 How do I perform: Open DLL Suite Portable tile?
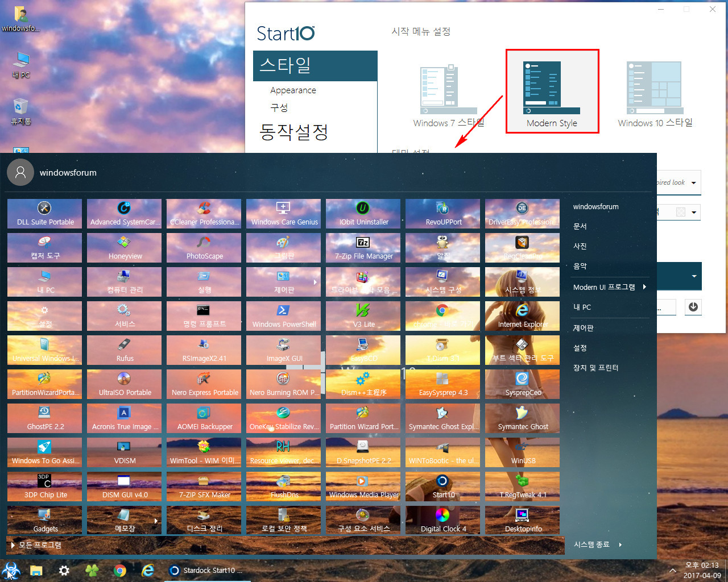45,214
